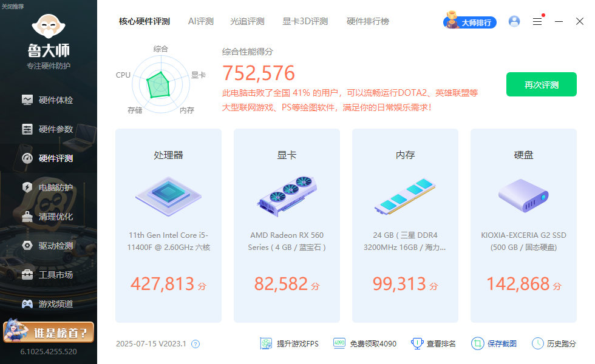Click the 处理器 card title
The height and width of the screenshot is (364, 595).
click(169, 155)
